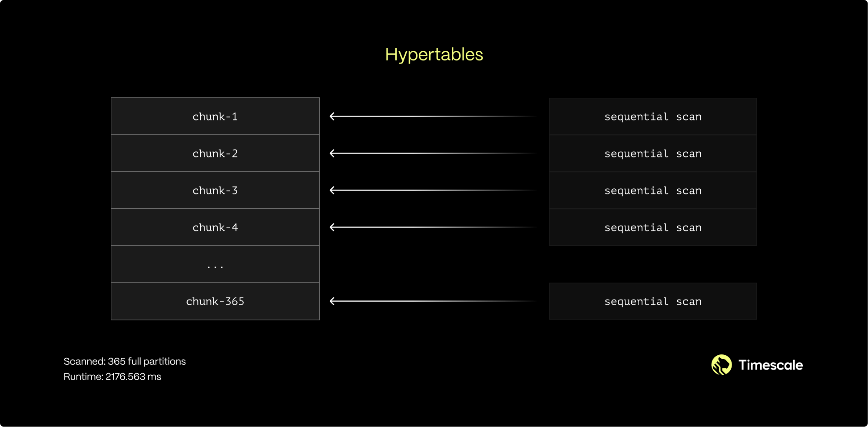The image size is (868, 427).
Task: Click the Hypertables title
Action: [x=434, y=54]
